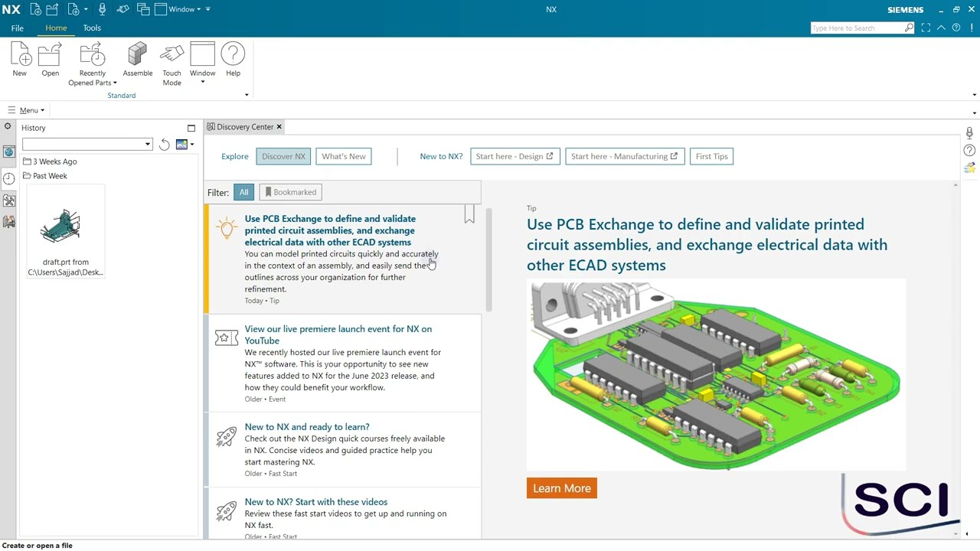Open the File menu
Image resolution: width=980 pixels, height=551 pixels.
[x=18, y=28]
